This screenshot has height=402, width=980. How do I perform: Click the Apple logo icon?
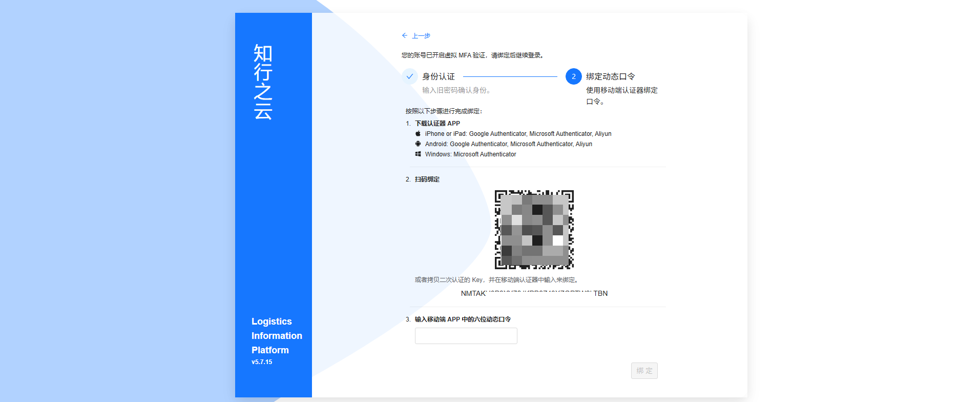[418, 134]
